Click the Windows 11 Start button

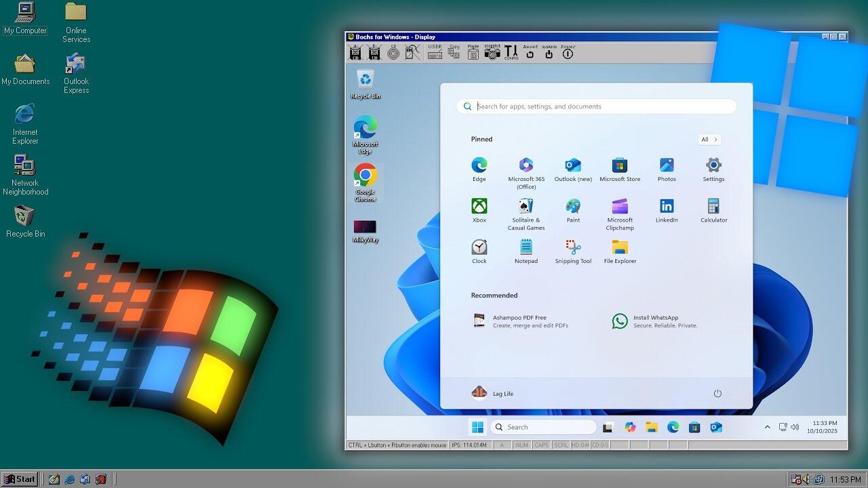[x=477, y=427]
